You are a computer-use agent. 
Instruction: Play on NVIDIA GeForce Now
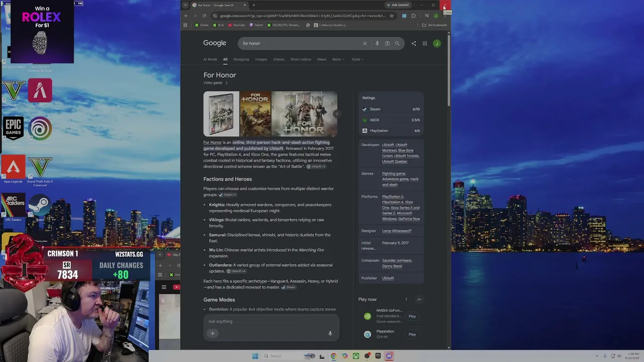tap(412, 316)
